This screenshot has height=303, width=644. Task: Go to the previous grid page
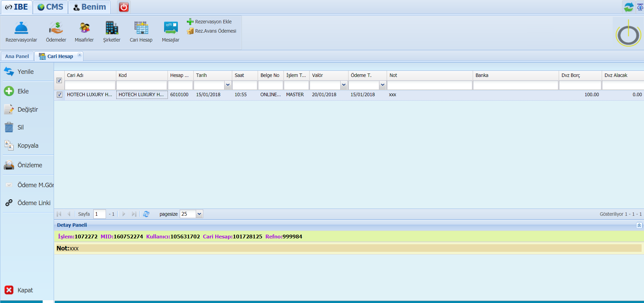click(x=69, y=214)
